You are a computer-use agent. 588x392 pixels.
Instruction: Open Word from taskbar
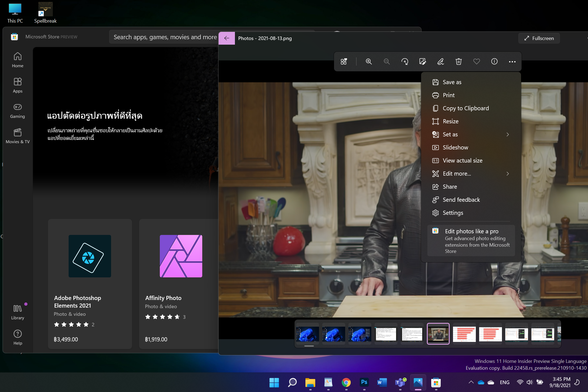tap(382, 382)
